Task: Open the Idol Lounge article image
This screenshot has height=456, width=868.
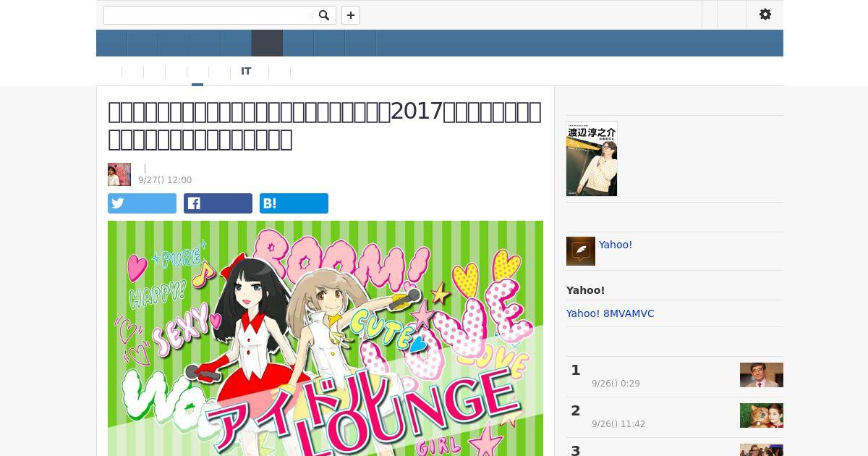Action: pyautogui.click(x=325, y=338)
